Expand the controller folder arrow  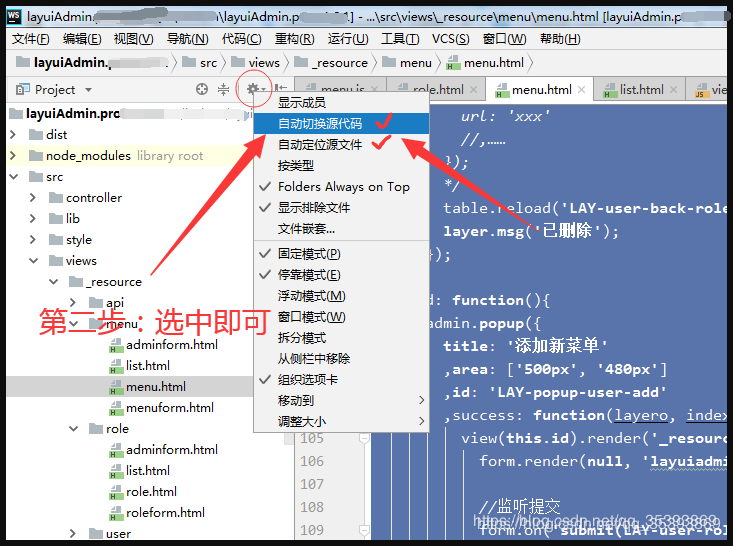click(x=33, y=198)
